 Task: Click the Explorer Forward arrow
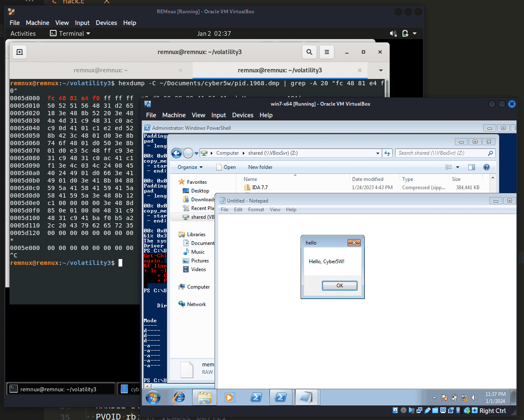tap(188, 153)
